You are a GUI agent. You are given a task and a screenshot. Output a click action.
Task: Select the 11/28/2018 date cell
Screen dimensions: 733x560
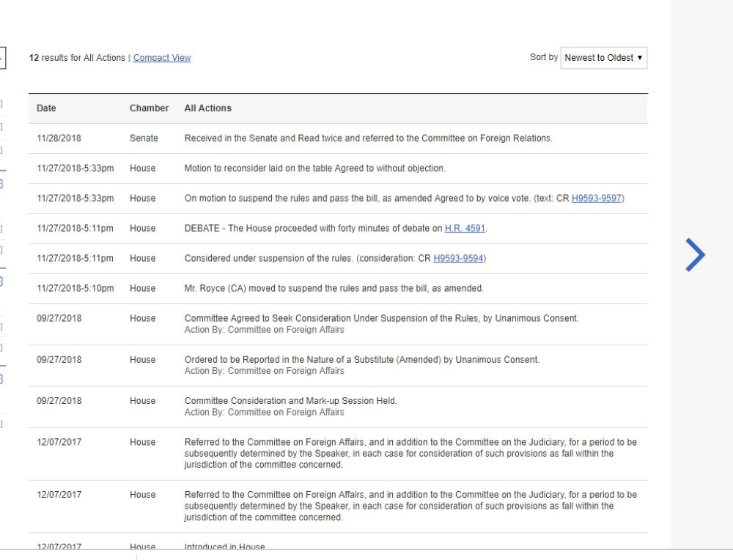click(58, 139)
